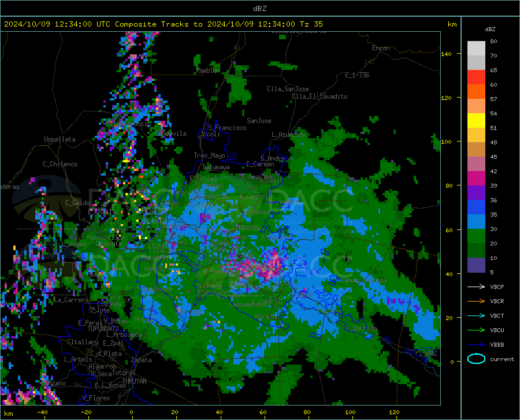Click the V_Flores map label
Viewport: 520px width, 420px height.
click(96, 398)
